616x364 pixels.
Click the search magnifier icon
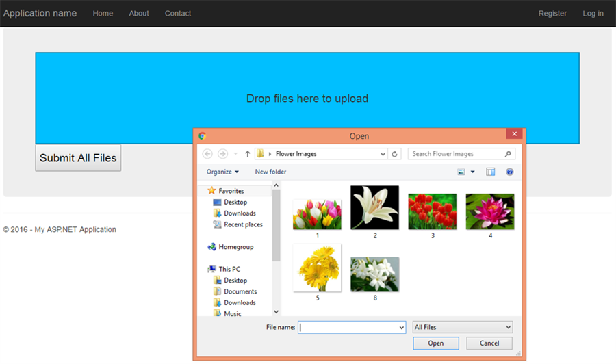508,154
